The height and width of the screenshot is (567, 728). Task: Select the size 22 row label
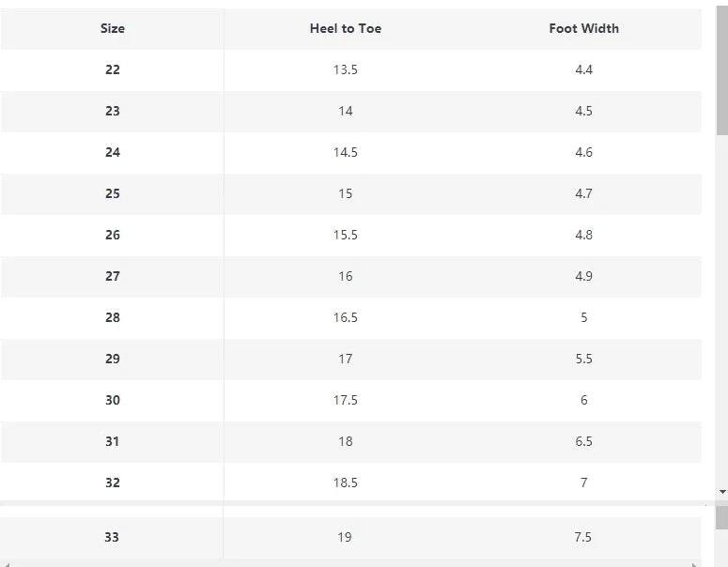click(113, 69)
